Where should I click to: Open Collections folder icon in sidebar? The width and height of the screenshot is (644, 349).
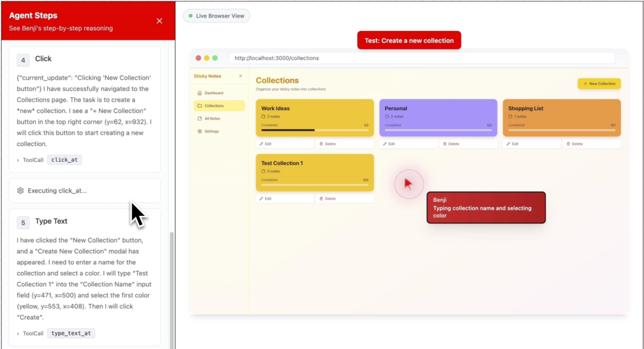coord(200,106)
